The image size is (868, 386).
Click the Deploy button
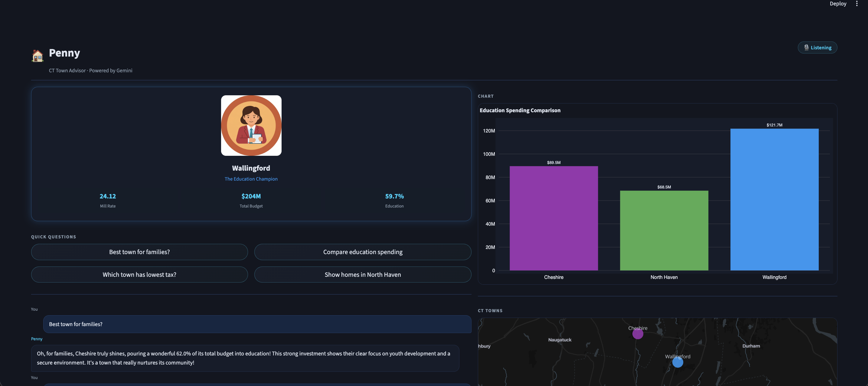pyautogui.click(x=838, y=4)
